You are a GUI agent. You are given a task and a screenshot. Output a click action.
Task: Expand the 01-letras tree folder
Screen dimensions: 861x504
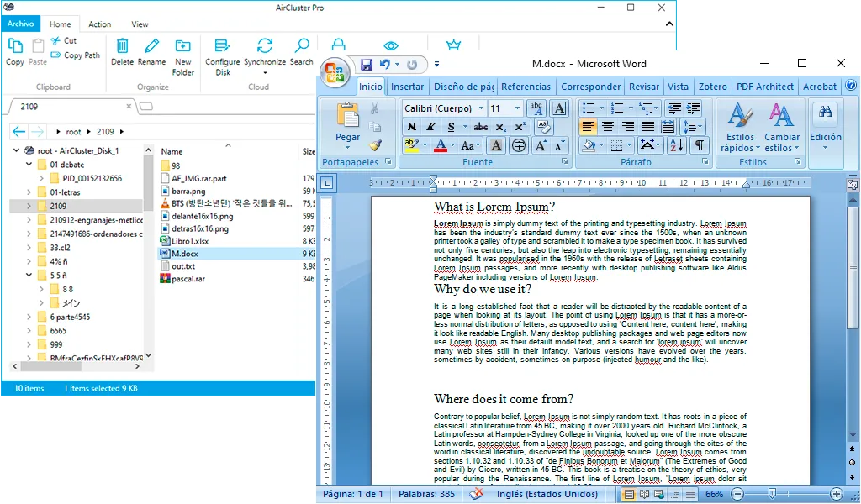(x=29, y=192)
